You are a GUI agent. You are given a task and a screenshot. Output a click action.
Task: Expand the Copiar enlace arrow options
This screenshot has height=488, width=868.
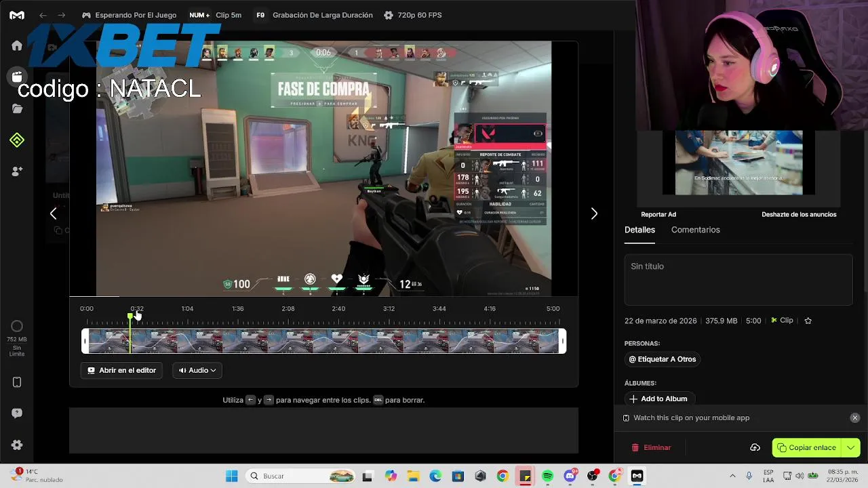pos(850,447)
